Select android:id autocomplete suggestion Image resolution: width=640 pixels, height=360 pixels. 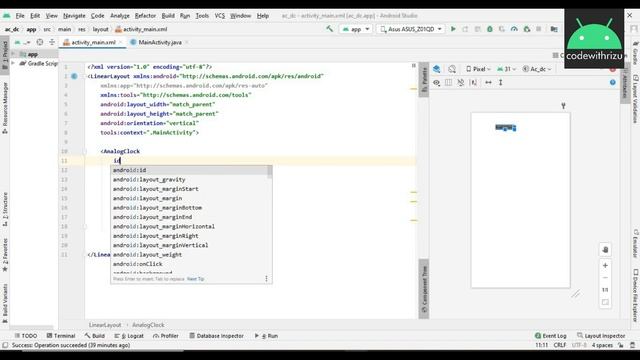pos(189,170)
